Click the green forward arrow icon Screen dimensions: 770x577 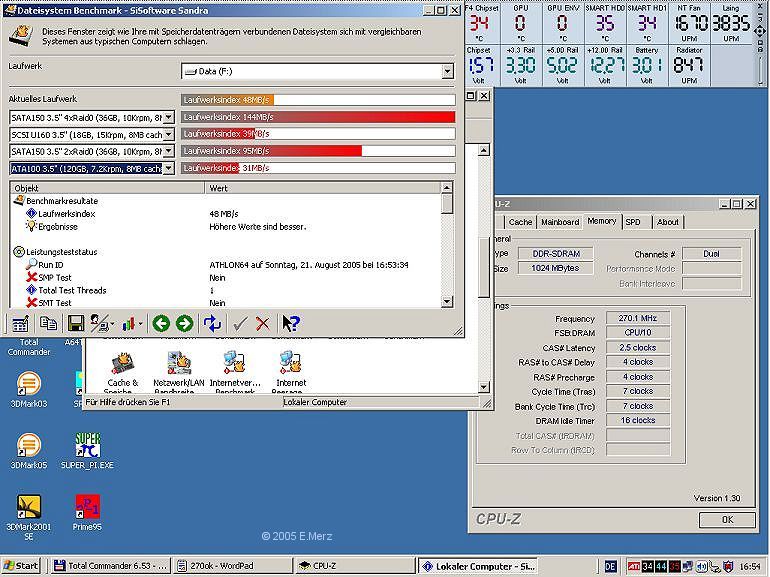click(185, 323)
